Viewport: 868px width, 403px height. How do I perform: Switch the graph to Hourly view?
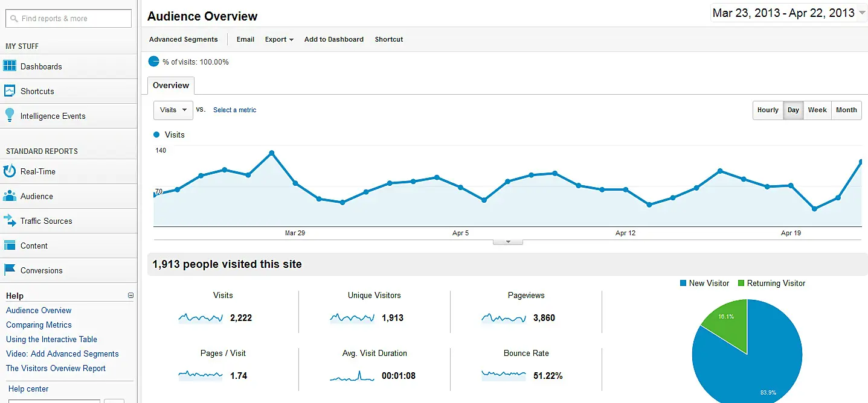[x=768, y=110]
